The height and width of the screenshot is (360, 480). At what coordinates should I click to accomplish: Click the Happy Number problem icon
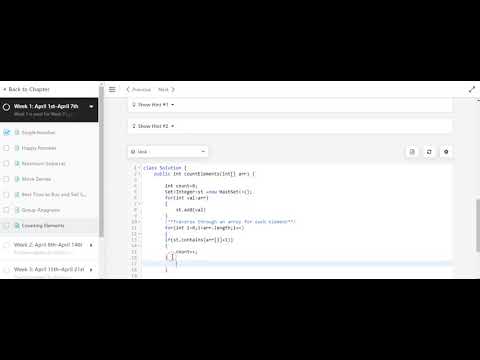tap(17, 148)
